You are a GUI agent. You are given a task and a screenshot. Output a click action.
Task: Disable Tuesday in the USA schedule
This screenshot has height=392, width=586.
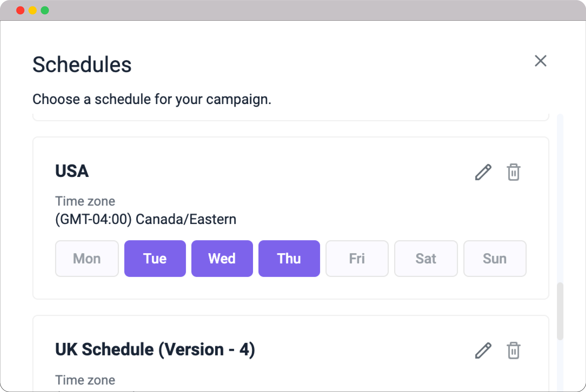(x=155, y=258)
